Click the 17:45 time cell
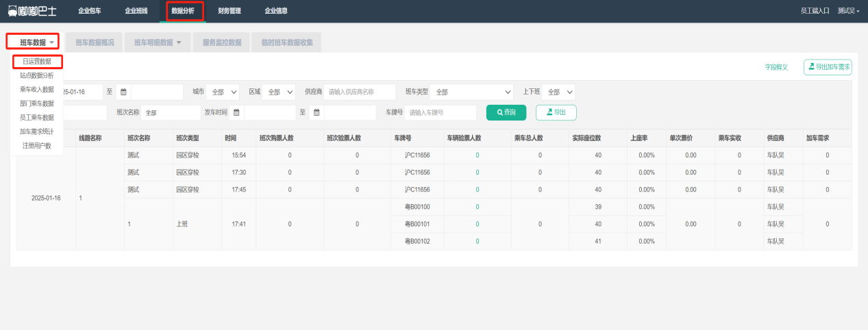868x330 pixels. pyautogui.click(x=238, y=190)
